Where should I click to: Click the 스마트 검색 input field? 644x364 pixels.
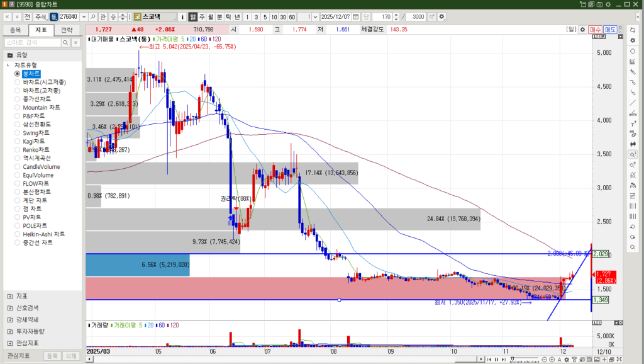(x=31, y=43)
